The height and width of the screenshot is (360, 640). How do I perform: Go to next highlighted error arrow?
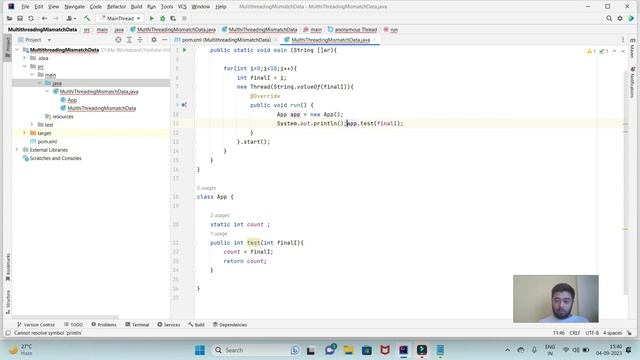point(623,51)
